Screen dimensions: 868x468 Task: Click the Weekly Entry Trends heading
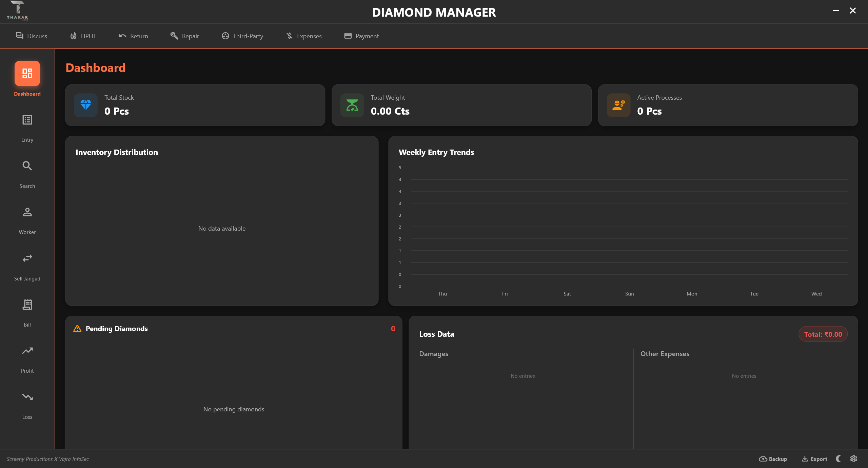(x=436, y=152)
